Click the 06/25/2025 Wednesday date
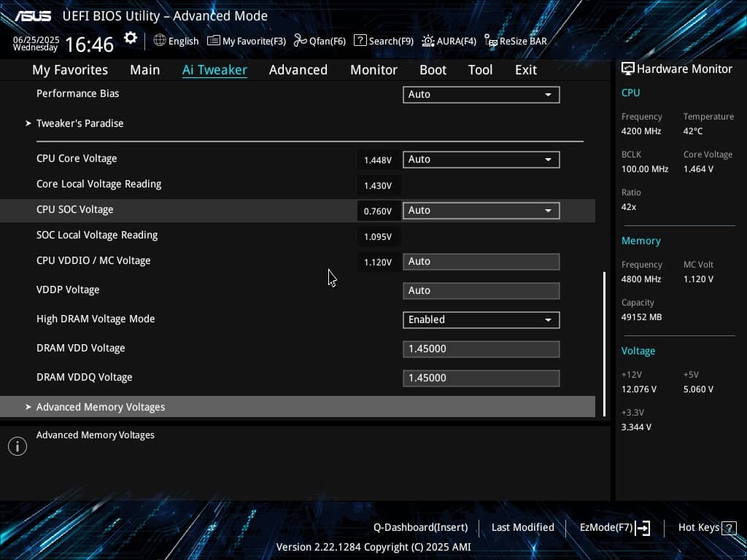This screenshot has width=747, height=560. pos(36,43)
